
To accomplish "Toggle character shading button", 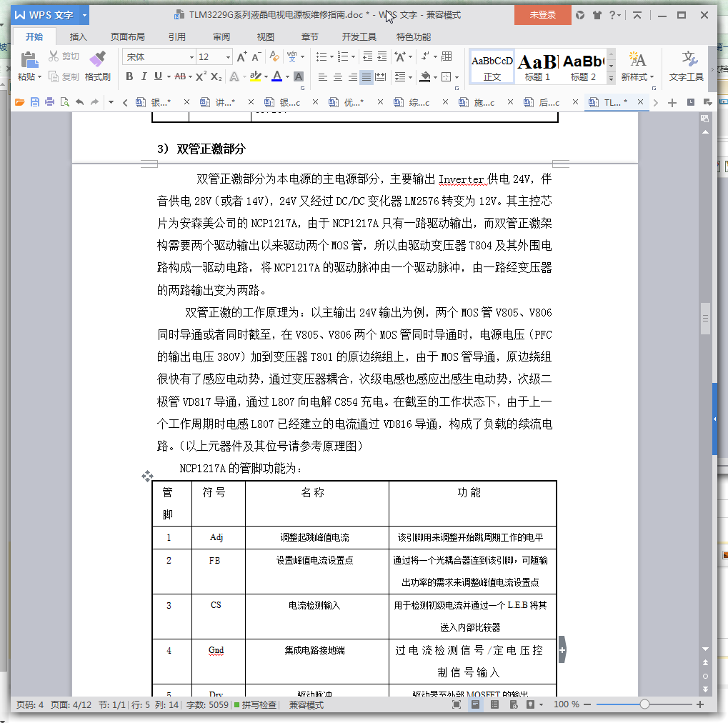I will pos(299,76).
